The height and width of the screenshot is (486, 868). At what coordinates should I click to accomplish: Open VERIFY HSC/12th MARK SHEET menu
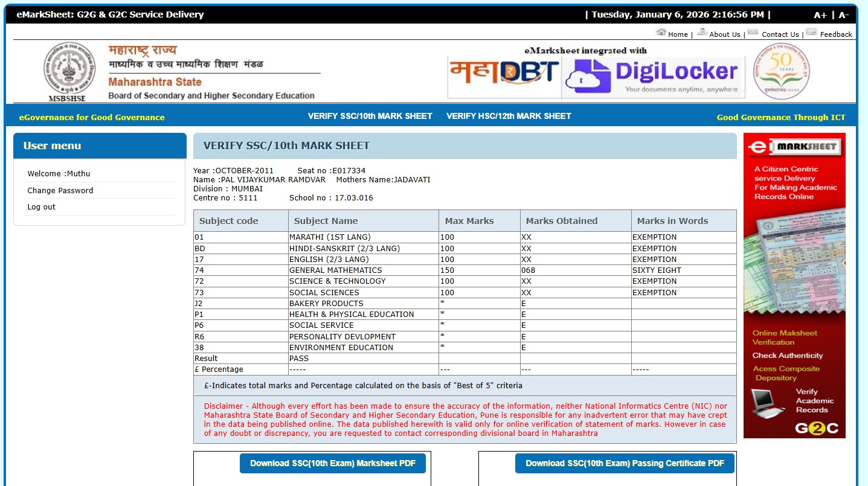(509, 116)
